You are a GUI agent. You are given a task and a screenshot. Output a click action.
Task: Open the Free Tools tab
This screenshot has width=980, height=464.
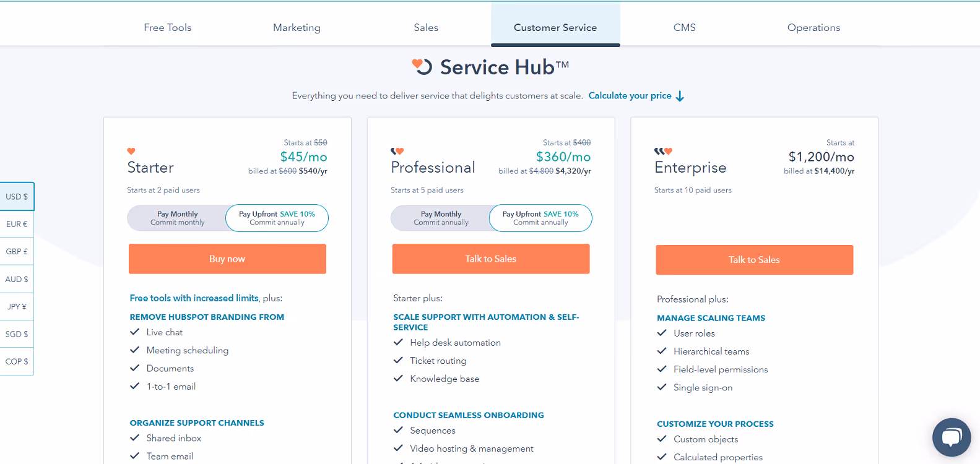pyautogui.click(x=168, y=27)
